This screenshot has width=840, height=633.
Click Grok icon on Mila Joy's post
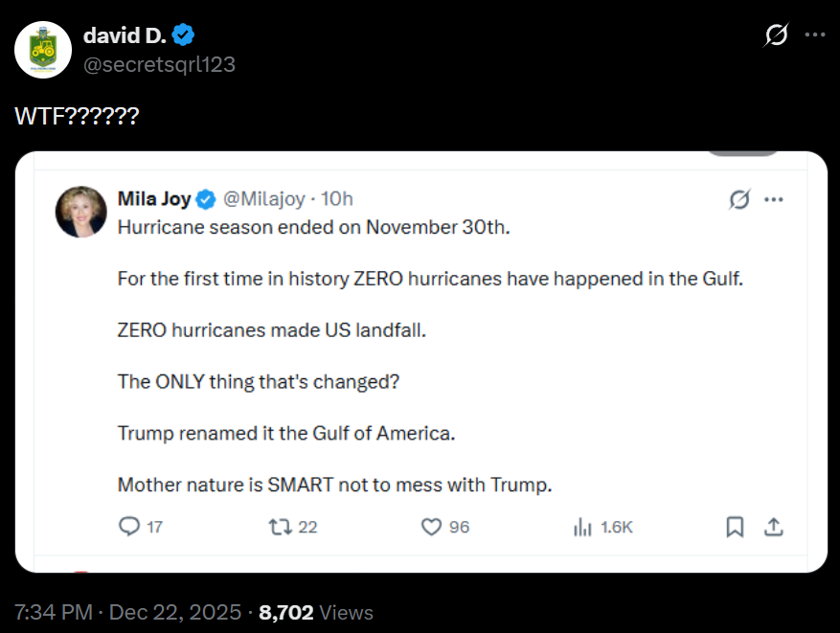(739, 199)
